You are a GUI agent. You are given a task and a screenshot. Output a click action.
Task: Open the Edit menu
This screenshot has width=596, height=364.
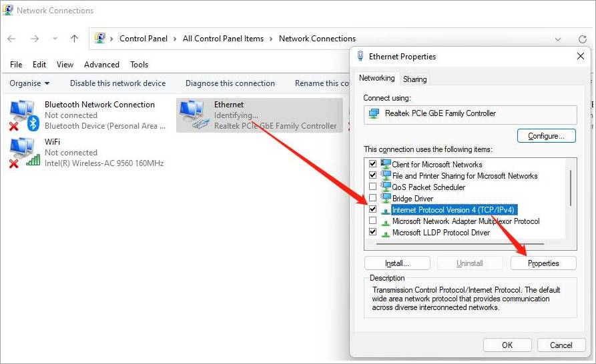point(39,65)
